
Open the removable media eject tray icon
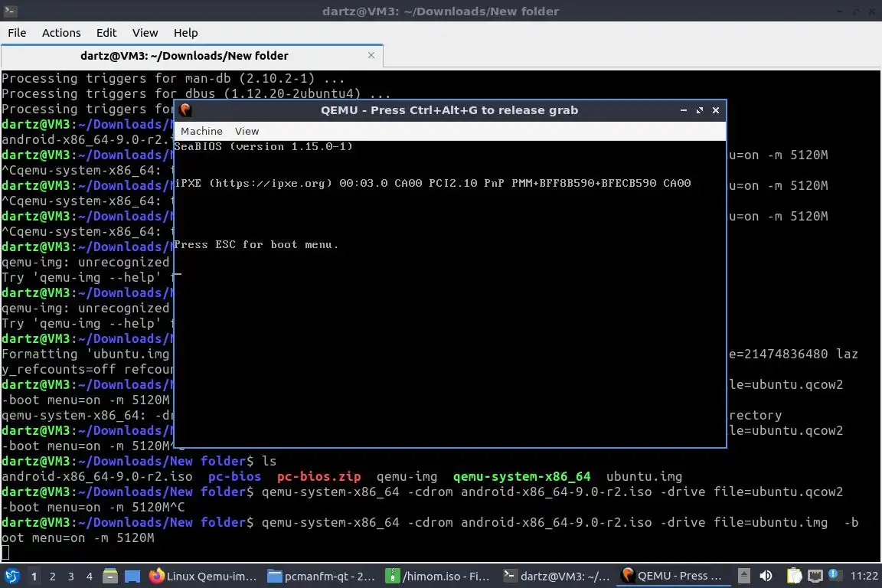[x=743, y=576]
